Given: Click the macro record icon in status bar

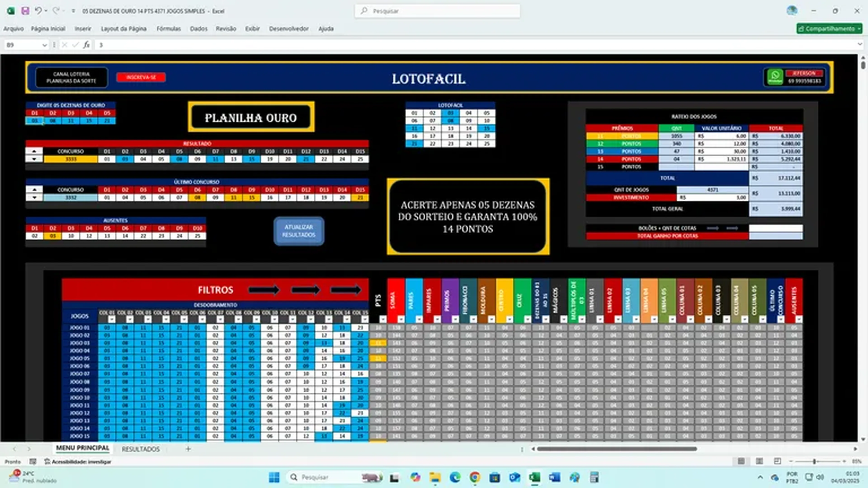Looking at the screenshot, I should point(33,461).
